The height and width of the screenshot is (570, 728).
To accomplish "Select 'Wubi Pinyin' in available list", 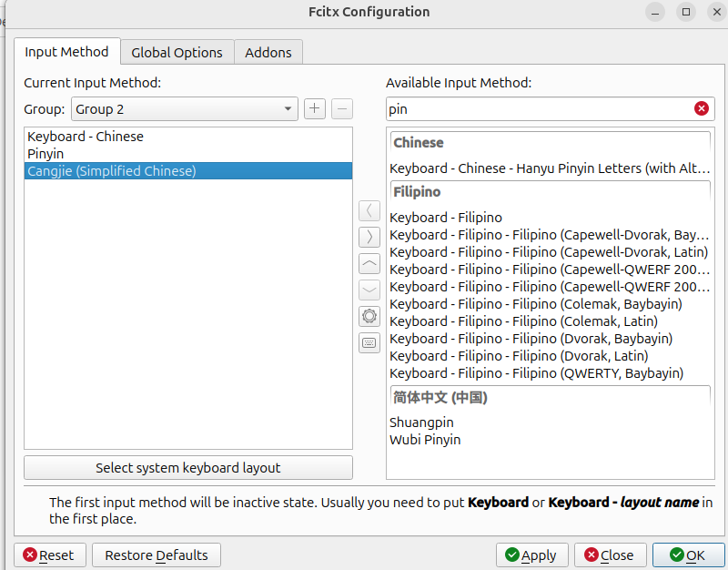I will [x=551, y=440].
